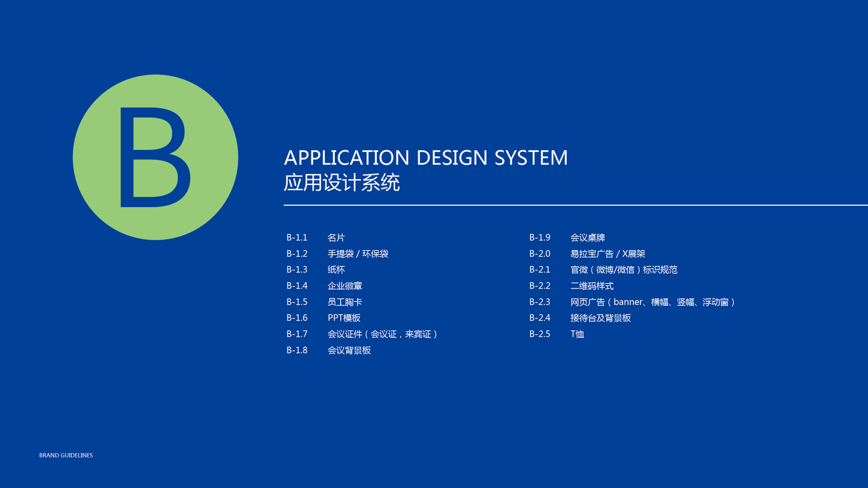Click the B-2.1 index number
The image size is (868, 488).
coord(540,269)
